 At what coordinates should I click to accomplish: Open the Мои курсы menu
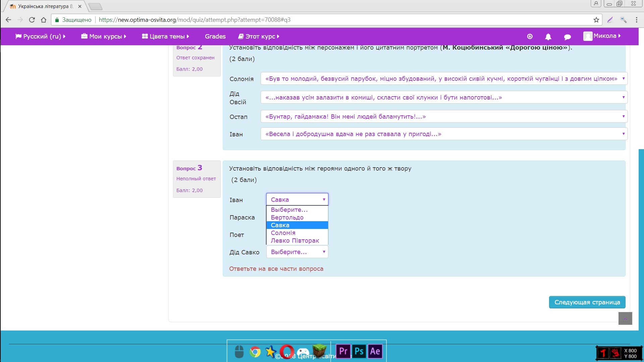click(x=104, y=37)
